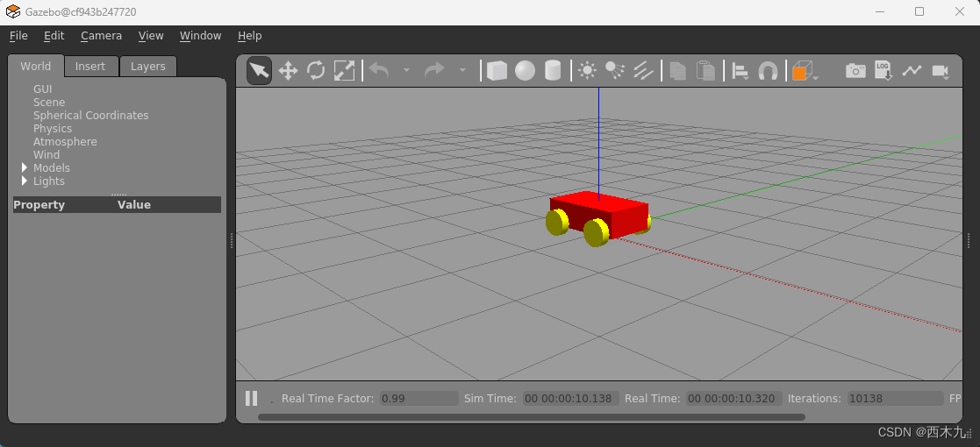Click the Sim Time value field

pyautogui.click(x=570, y=398)
